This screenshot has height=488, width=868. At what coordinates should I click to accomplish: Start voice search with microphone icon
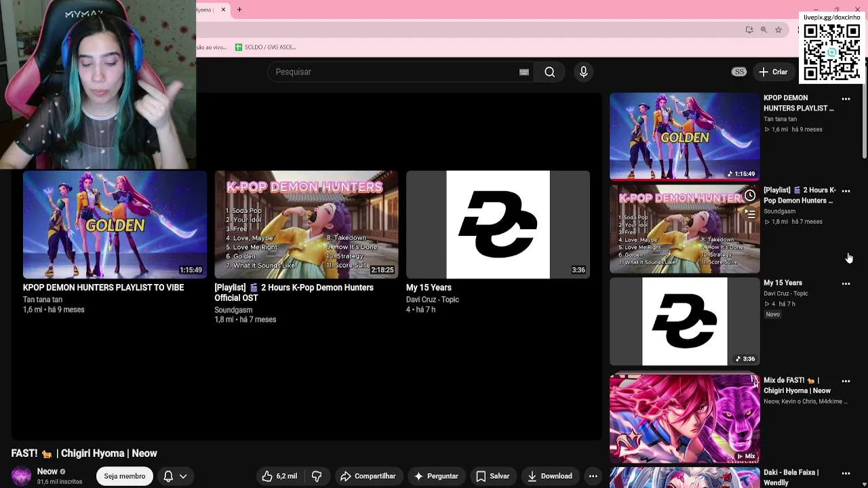coord(583,72)
